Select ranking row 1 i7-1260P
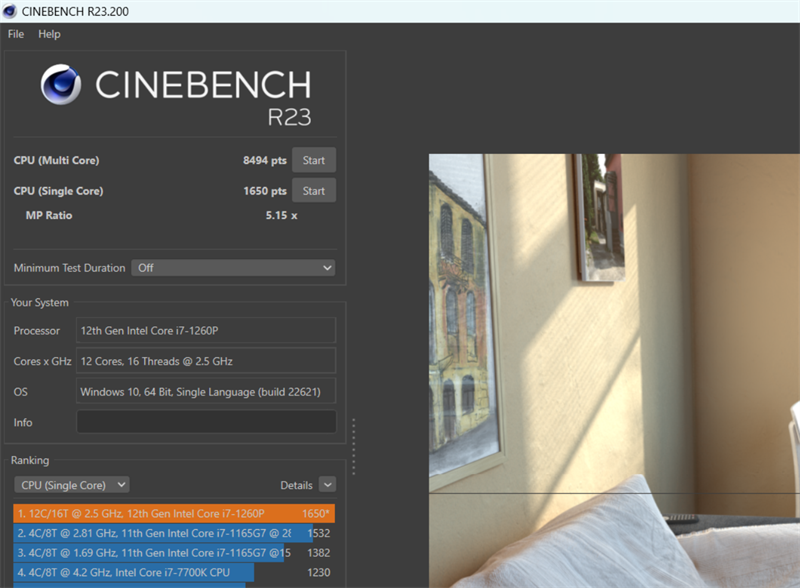This screenshot has height=588, width=800. point(174,513)
